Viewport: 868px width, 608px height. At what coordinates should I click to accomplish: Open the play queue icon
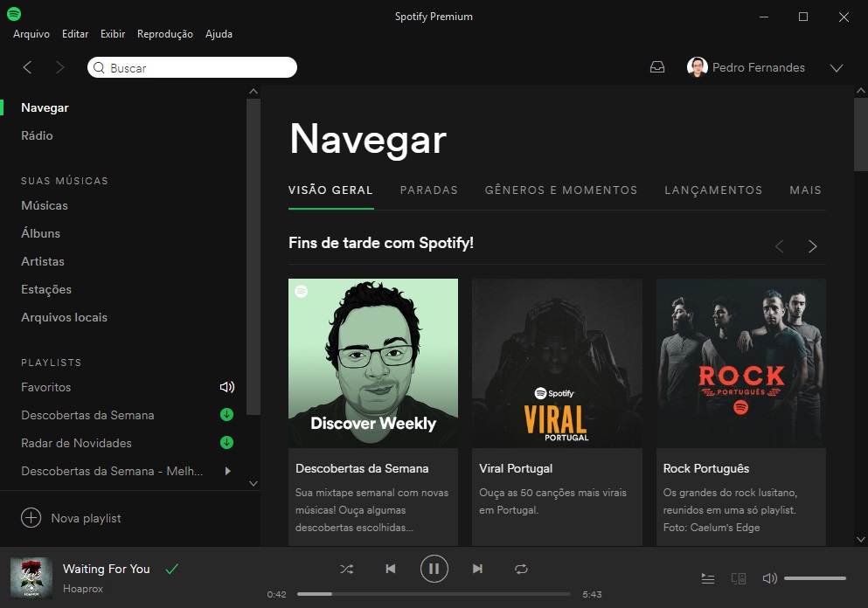pos(708,578)
